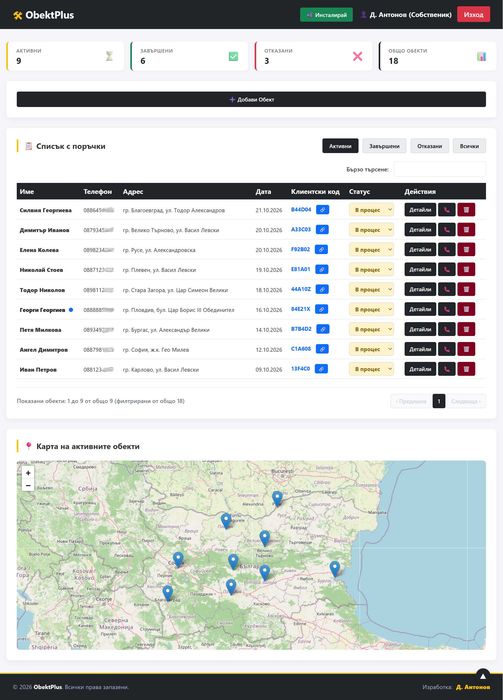Click the map pin near Burgas coast

[x=335, y=569]
